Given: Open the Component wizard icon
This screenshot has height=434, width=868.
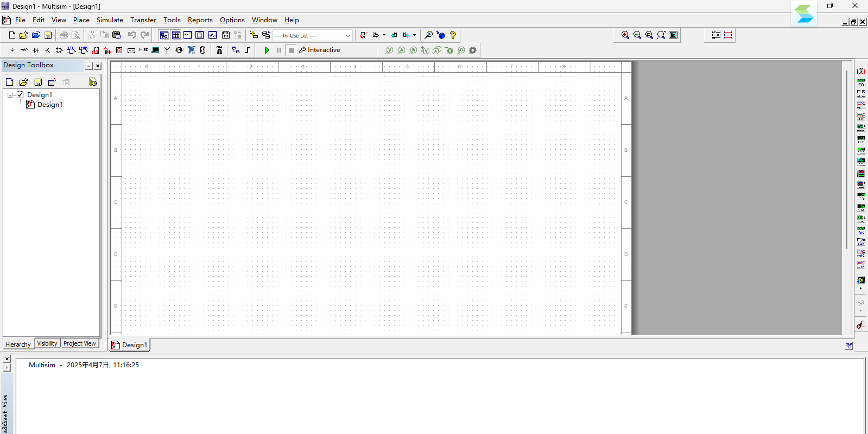Looking at the screenshot, I should pos(254,35).
